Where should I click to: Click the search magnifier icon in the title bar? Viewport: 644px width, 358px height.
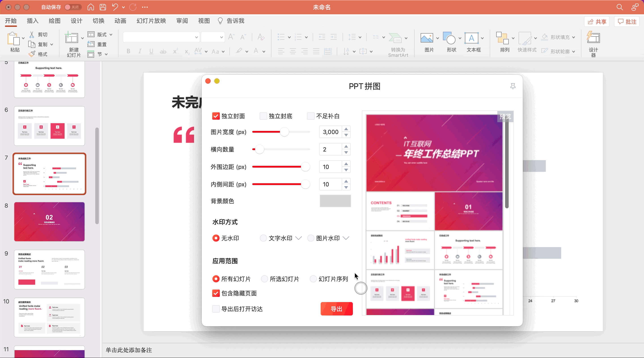pyautogui.click(x=619, y=7)
